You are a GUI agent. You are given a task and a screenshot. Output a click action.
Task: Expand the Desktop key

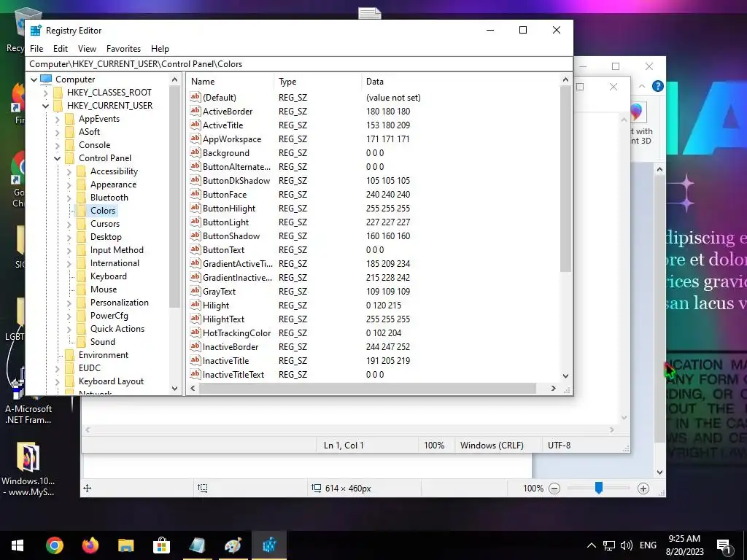pos(69,237)
